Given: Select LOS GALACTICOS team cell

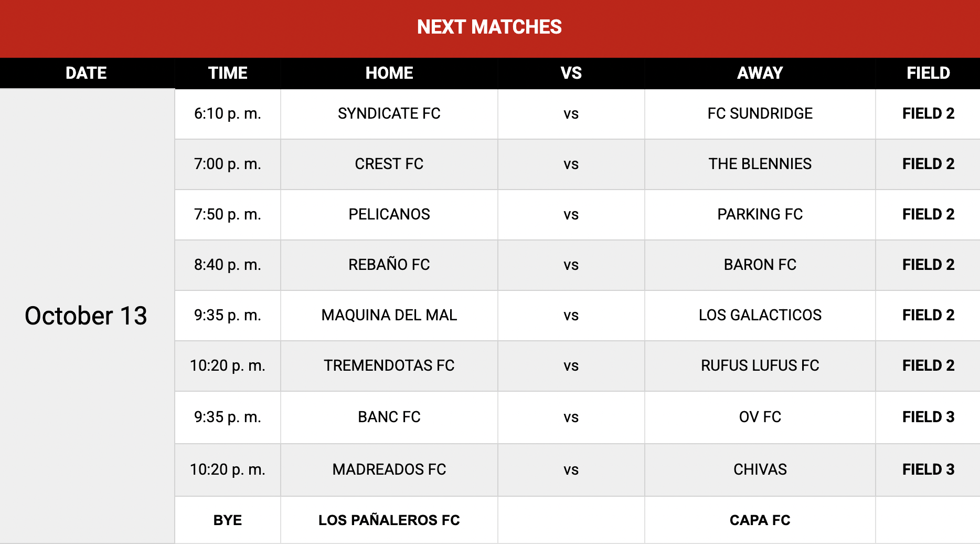Looking at the screenshot, I should 760,315.
